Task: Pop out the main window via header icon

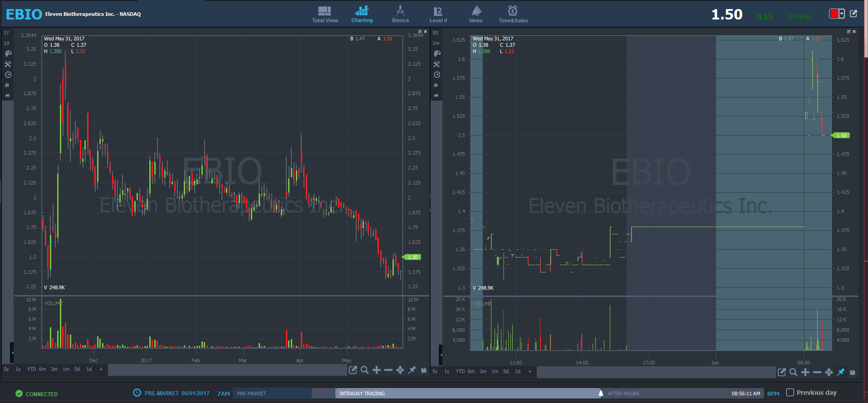Action: (853, 14)
